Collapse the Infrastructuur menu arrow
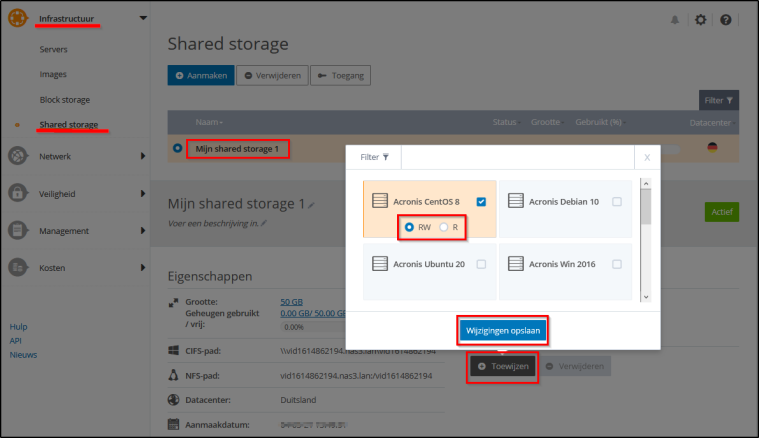 coord(143,18)
